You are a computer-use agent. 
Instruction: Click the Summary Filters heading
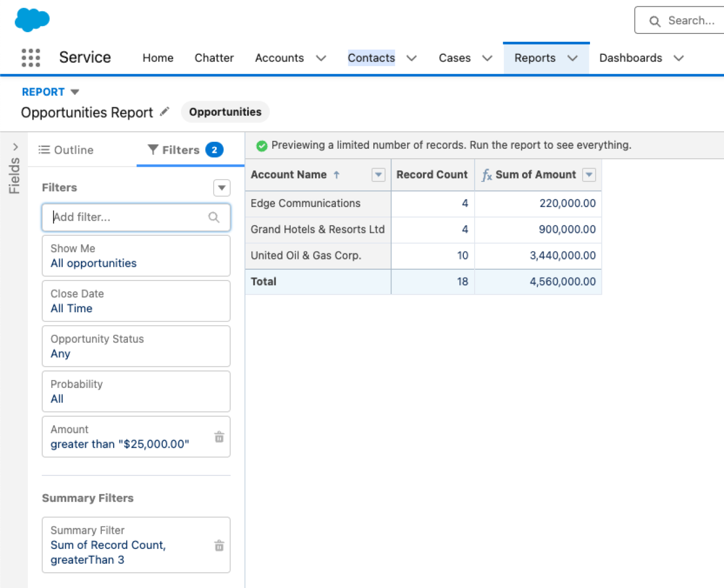[88, 498]
